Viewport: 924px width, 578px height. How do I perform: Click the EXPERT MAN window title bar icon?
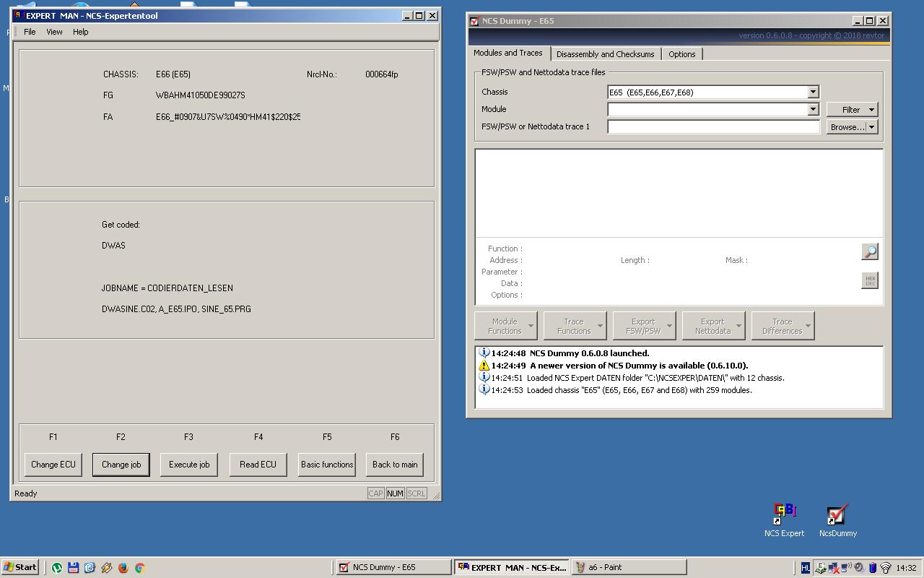point(19,15)
